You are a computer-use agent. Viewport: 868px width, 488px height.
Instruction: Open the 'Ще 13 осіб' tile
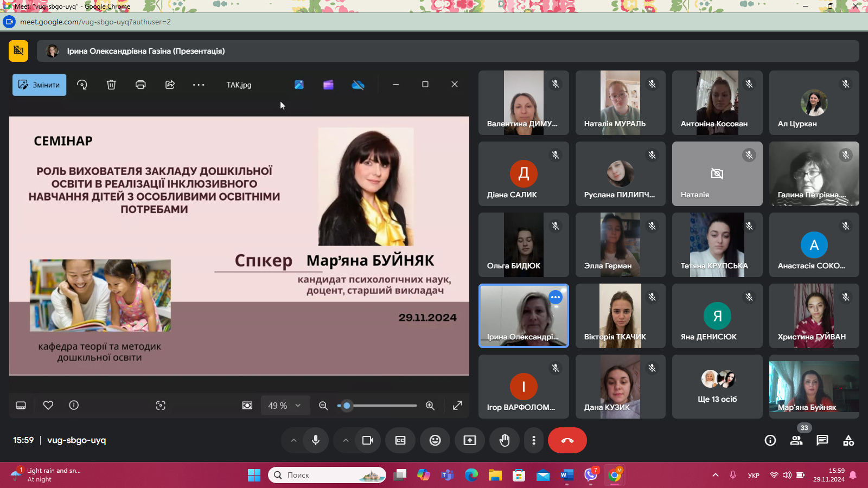717,387
